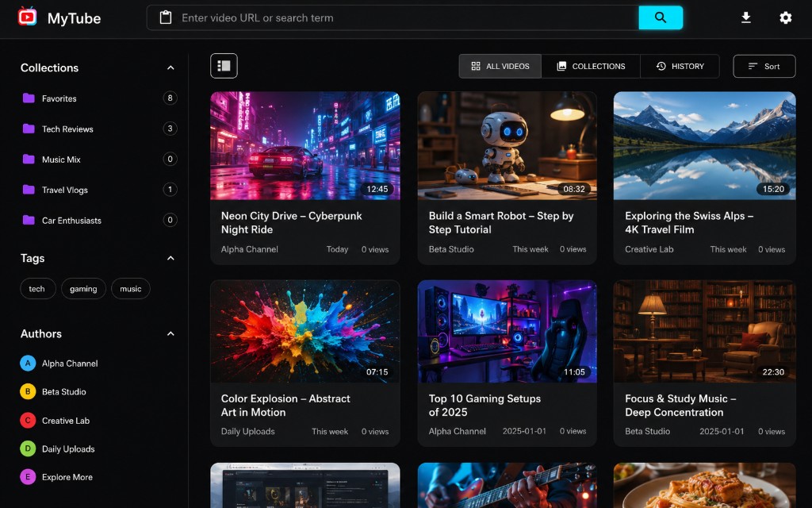Open the Favorites collection
The height and width of the screenshot is (508, 812).
[x=98, y=98]
